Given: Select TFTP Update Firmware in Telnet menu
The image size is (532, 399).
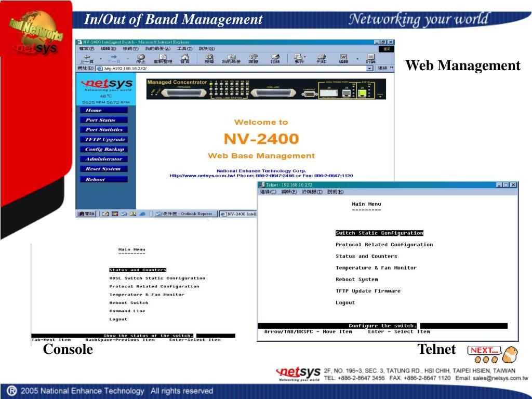Looking at the screenshot, I should 368,291.
